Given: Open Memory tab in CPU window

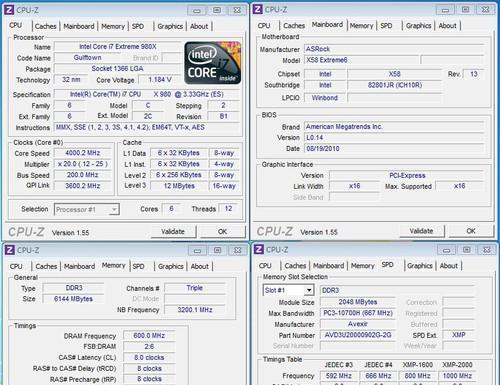Looking at the screenshot, I should pos(113,26).
